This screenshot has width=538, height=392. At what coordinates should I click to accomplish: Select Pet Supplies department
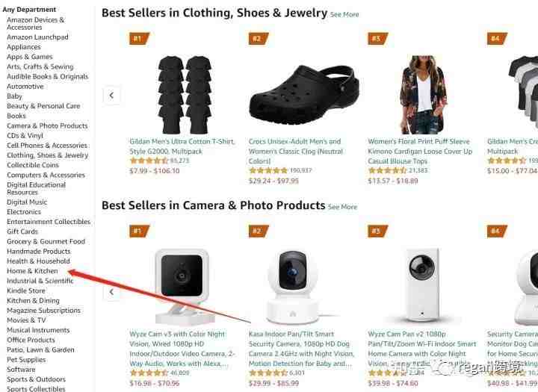[x=26, y=360]
